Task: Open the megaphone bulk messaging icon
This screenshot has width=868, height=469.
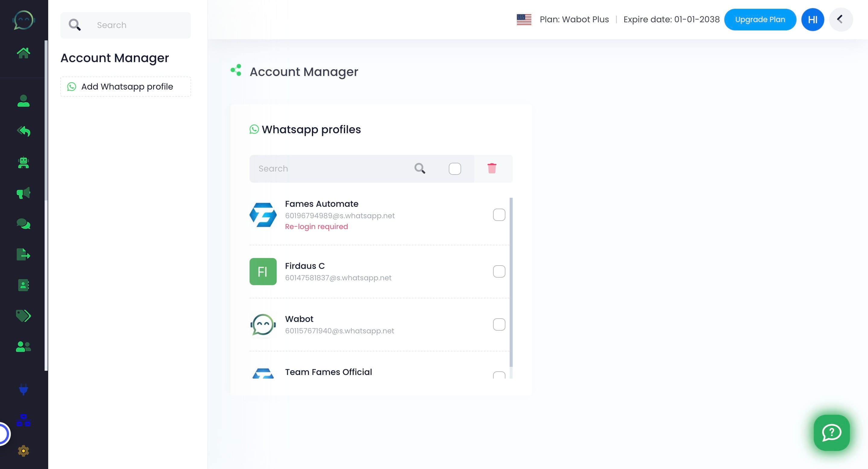Action: [23, 193]
